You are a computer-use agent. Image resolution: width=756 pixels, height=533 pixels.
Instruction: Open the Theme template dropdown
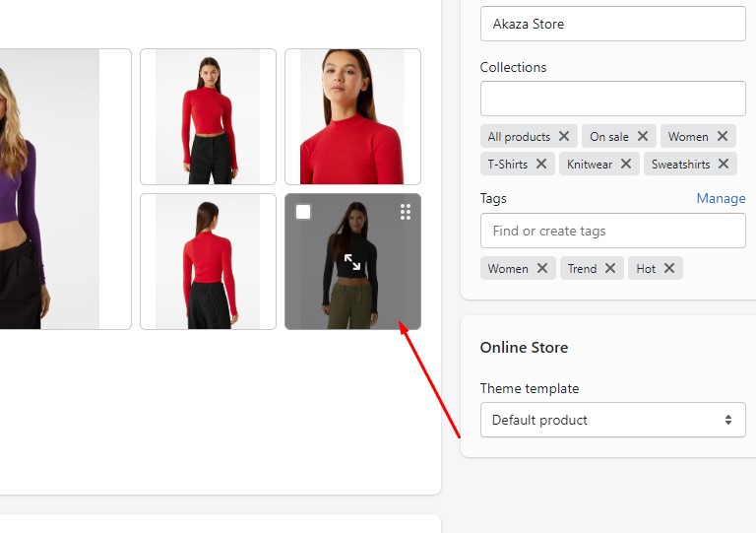[612, 420]
